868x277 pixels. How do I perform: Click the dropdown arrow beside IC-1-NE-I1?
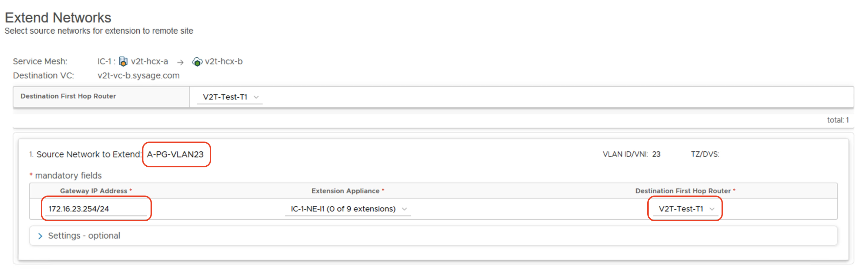(404, 209)
